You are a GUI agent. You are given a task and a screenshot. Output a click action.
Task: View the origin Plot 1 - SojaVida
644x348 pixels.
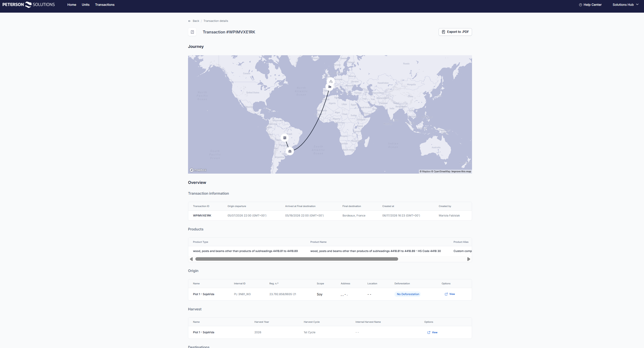(450, 294)
